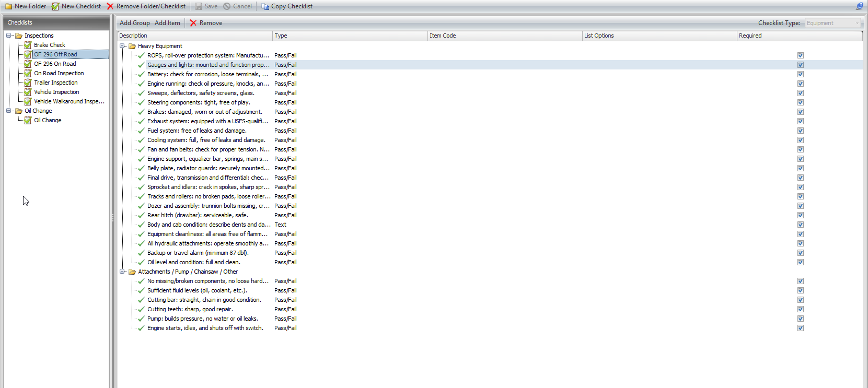This screenshot has height=388, width=868.
Task: Click the red X Remove item icon
Action: click(193, 23)
